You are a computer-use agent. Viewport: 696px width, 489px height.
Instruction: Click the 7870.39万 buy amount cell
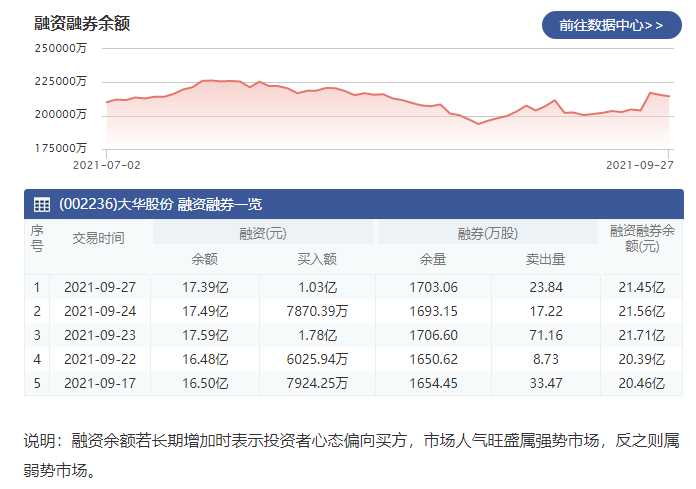tap(317, 312)
